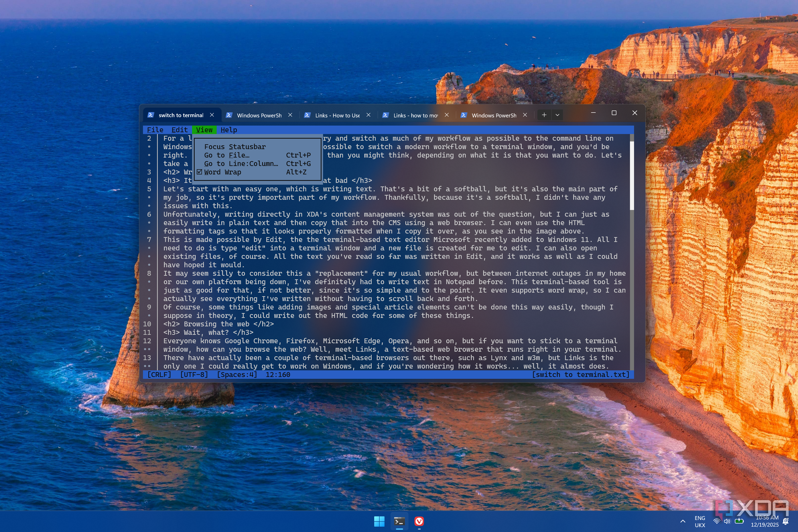The width and height of the screenshot is (798, 532).
Task: Open the terminal profiles dropdown arrow
Action: click(557, 115)
